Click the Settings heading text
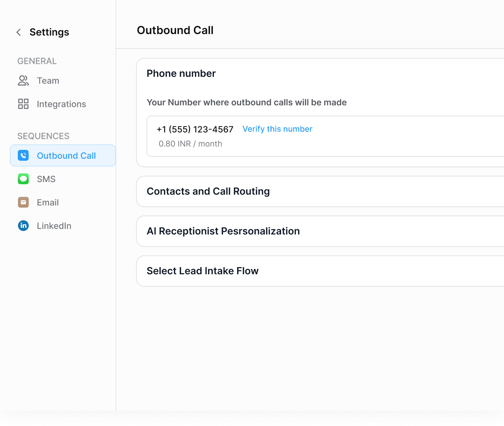The height and width of the screenshot is (426, 504). (x=49, y=32)
